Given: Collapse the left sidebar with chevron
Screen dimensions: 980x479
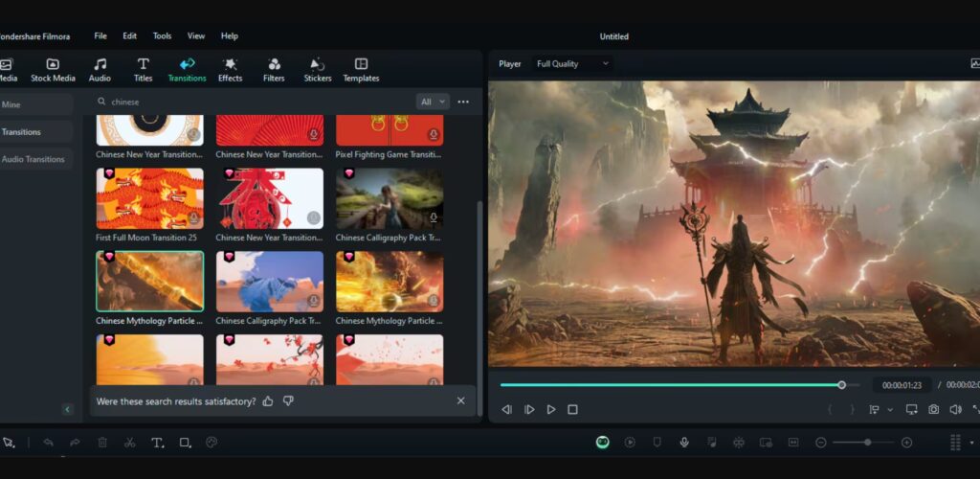Looking at the screenshot, I should click(68, 410).
